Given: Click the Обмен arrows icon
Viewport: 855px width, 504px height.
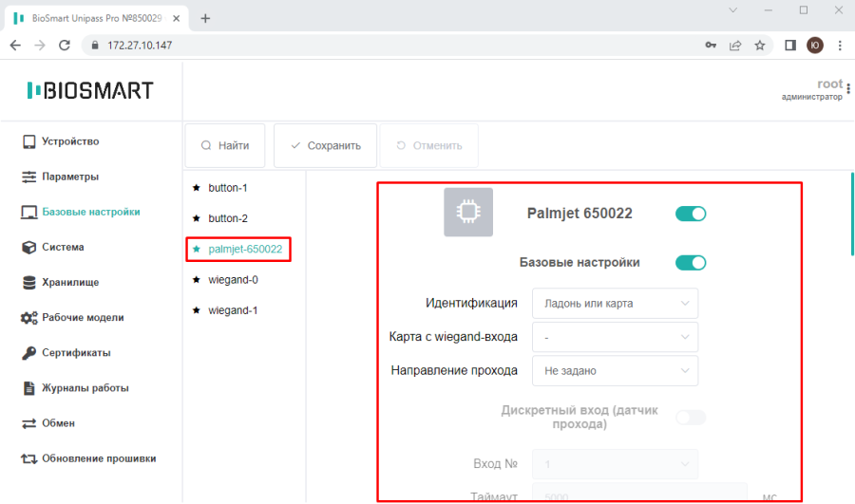Looking at the screenshot, I should tap(28, 423).
